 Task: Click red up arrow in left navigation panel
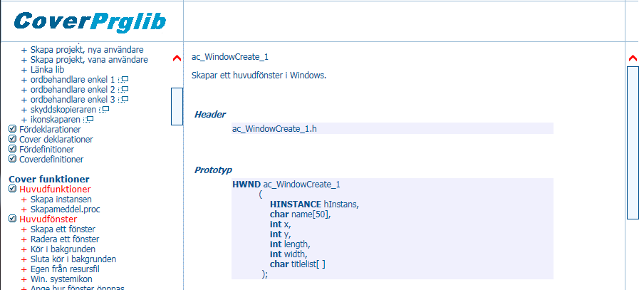click(177, 58)
